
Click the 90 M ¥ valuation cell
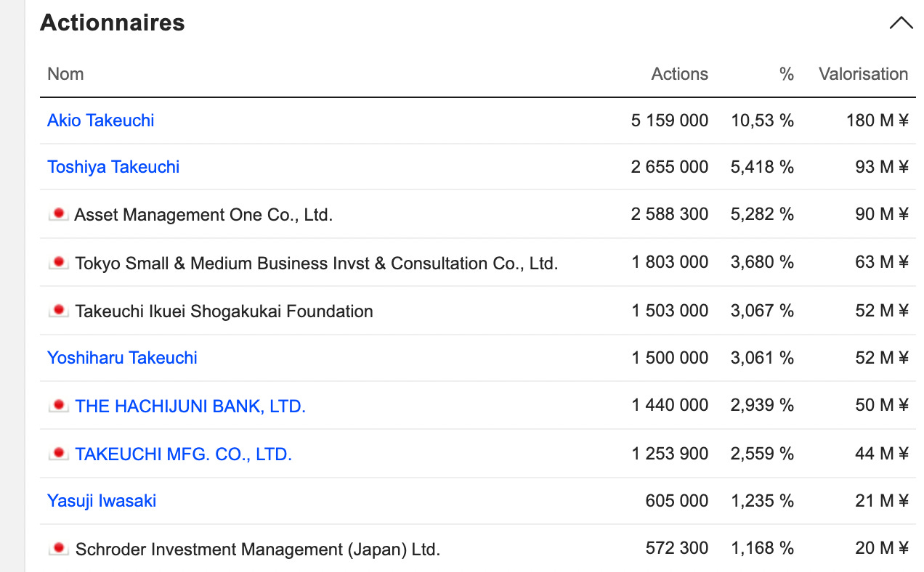click(x=882, y=214)
